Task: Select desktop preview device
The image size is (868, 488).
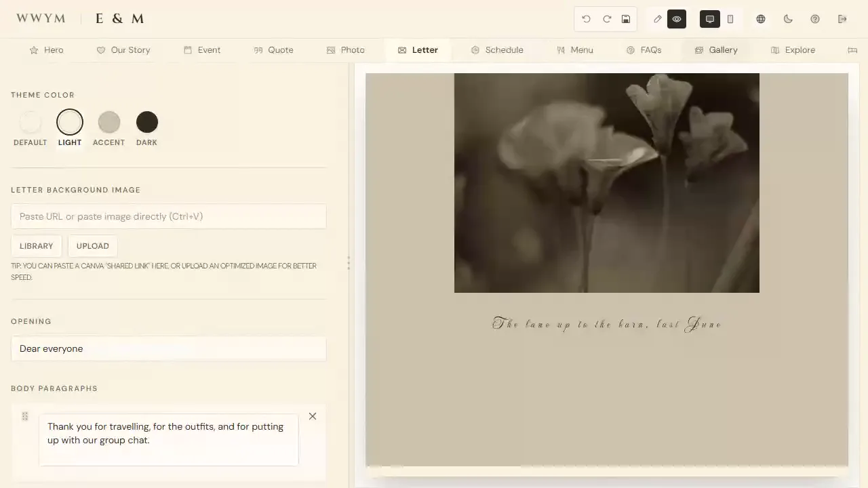Action: click(x=710, y=19)
